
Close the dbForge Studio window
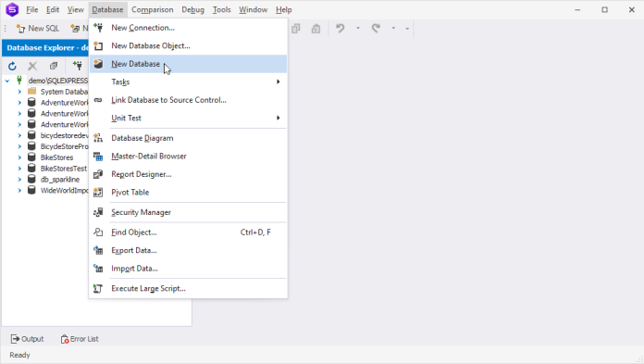[x=632, y=9]
